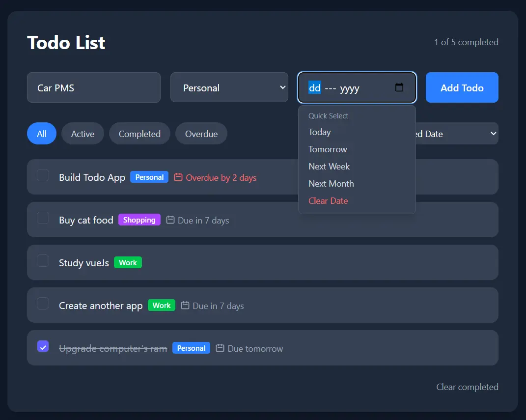Click the Personal tag on Build Todo App
Screen dimensions: 526x420
click(x=149, y=177)
